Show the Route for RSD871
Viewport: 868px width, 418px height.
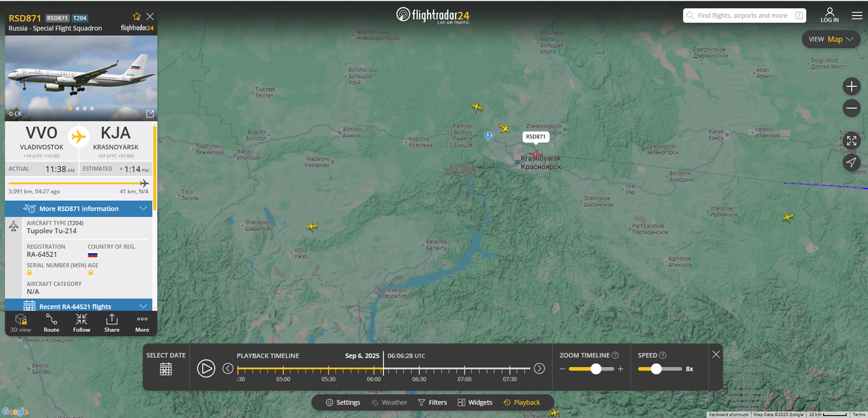pos(52,322)
